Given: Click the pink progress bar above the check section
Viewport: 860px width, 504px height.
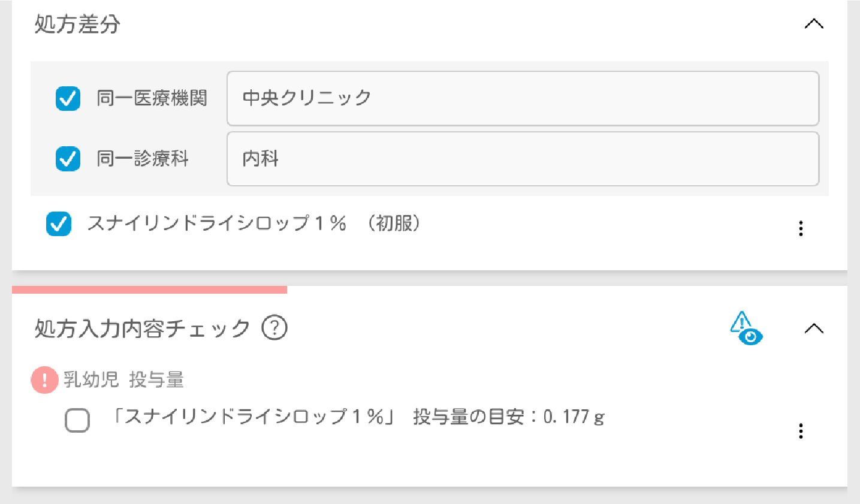Looking at the screenshot, I should click(149, 289).
